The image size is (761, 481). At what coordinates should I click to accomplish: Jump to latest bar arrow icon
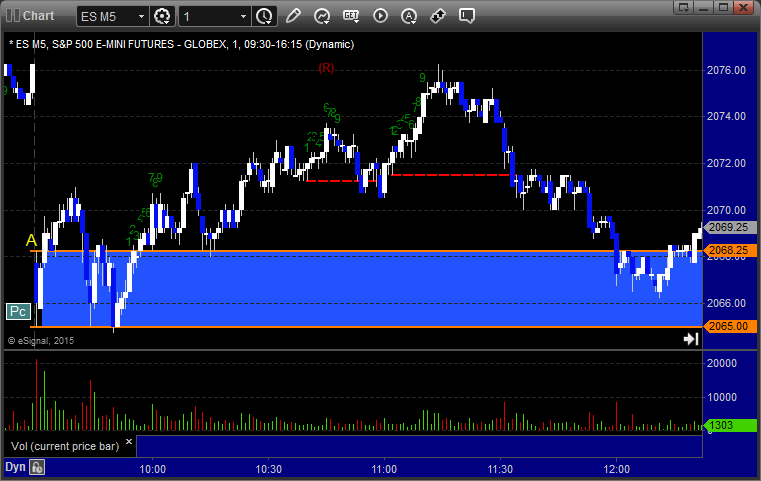point(691,339)
